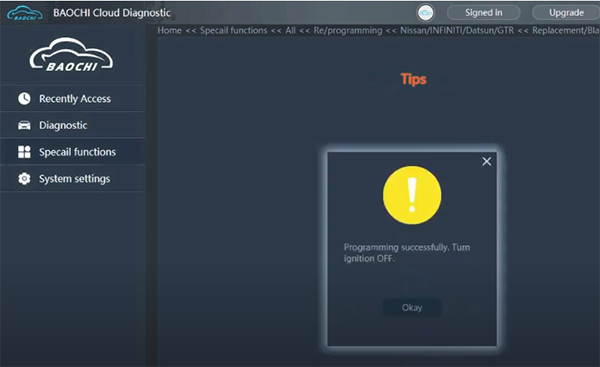600x367 pixels.
Task: Click Re/programming breadcrumb link
Action: (x=348, y=31)
